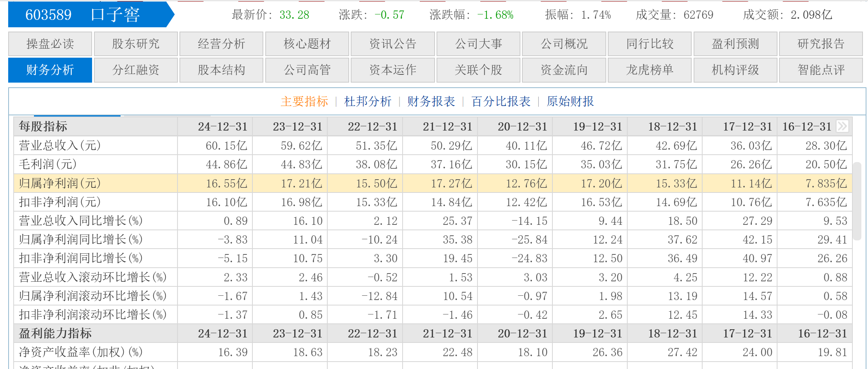Image resolution: width=868 pixels, height=369 pixels.
Task: Click the double-arrow icon after 16-12-31
Action: tap(842, 126)
